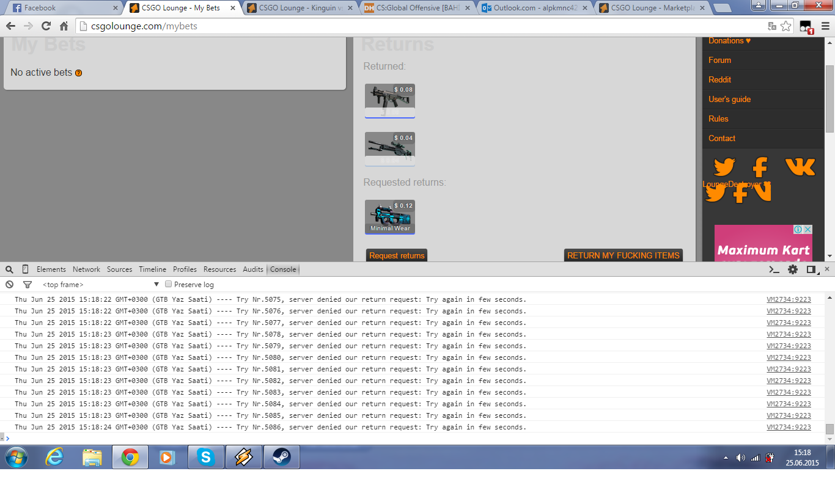Open the Chrome hamburger menu
The width and height of the screenshot is (835, 504).
825,26
